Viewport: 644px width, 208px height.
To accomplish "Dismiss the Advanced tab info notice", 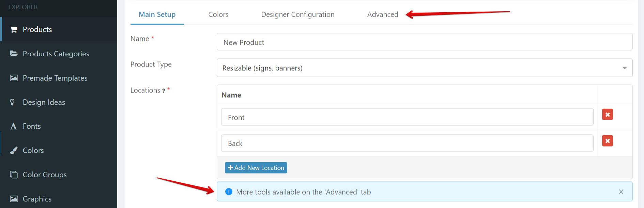I will click(x=621, y=192).
